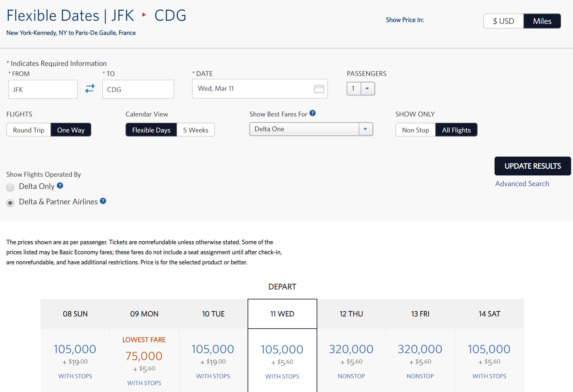Click the UPDATE RESULTS button
The width and height of the screenshot is (573, 392).
coord(533,166)
